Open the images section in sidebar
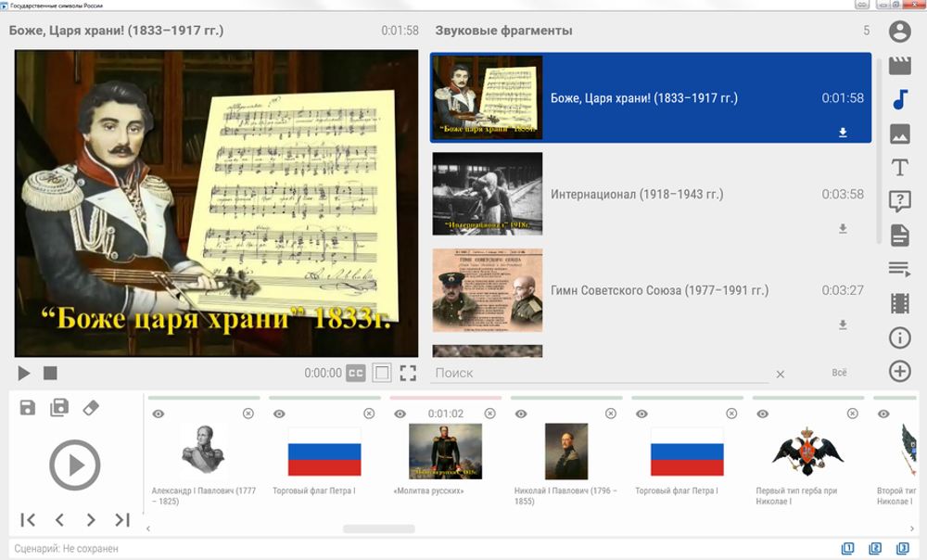927x560 pixels. coord(899,134)
